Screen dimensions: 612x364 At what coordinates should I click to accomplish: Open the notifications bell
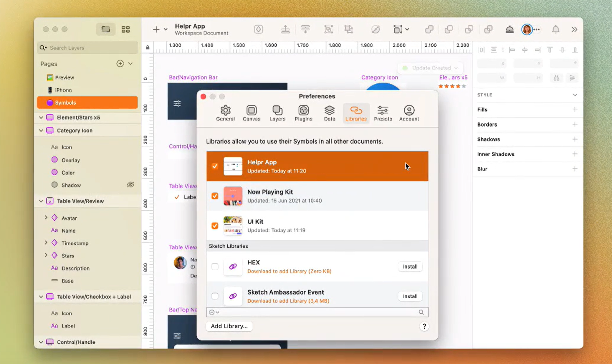(555, 29)
